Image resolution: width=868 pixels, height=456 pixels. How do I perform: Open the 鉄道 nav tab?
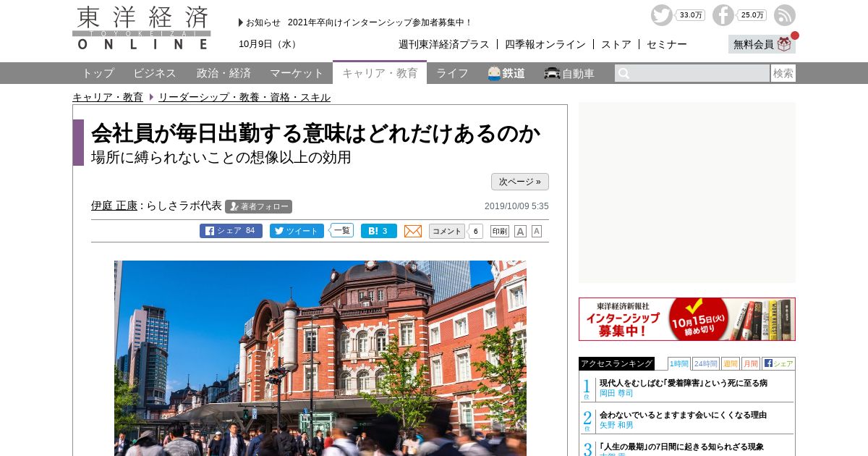(x=506, y=73)
